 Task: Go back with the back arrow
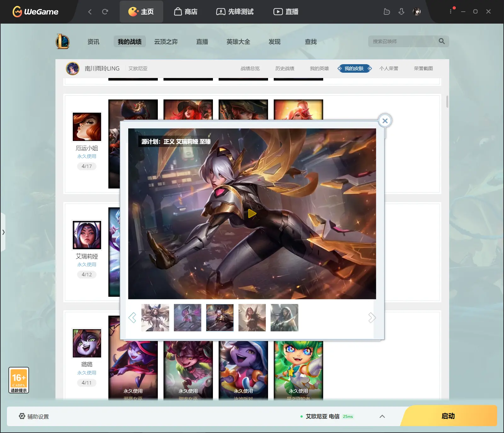tap(90, 12)
